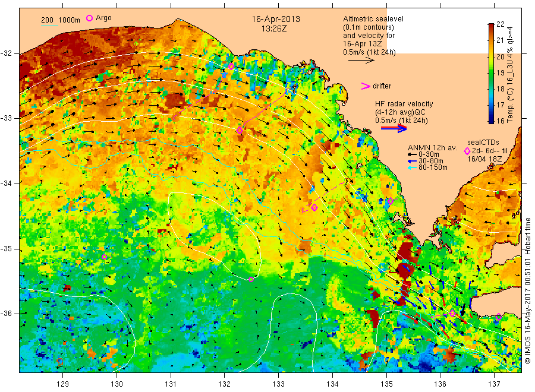This screenshot has height=392, width=535.
Task: Click the '200 1000m' isobath legend text
Action: pyautogui.click(x=61, y=20)
